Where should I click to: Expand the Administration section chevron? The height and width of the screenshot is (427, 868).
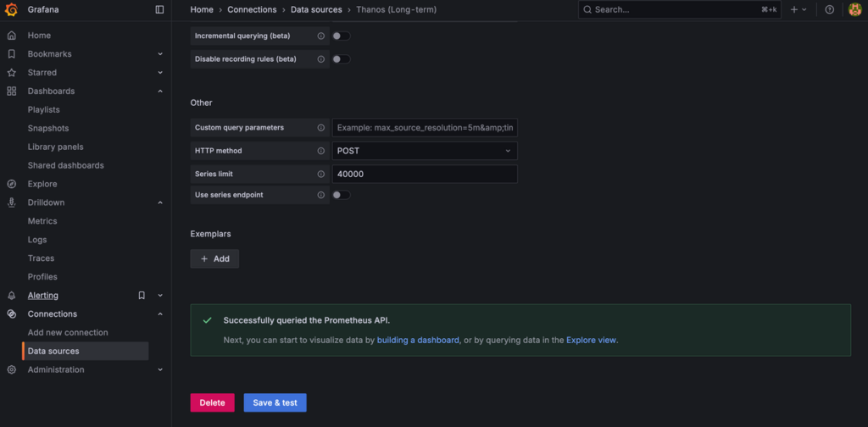click(160, 369)
